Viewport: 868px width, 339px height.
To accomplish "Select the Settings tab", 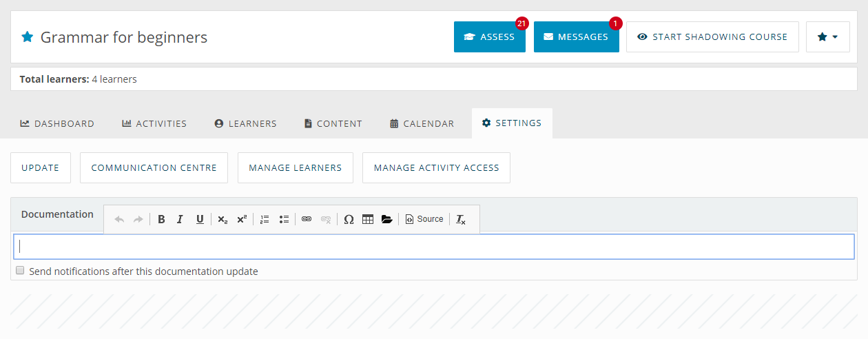I will coord(512,123).
